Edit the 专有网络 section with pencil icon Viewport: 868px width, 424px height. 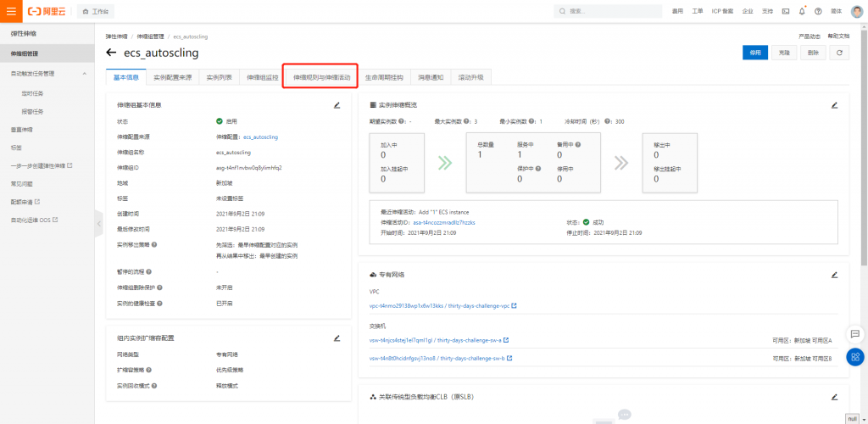835,275
